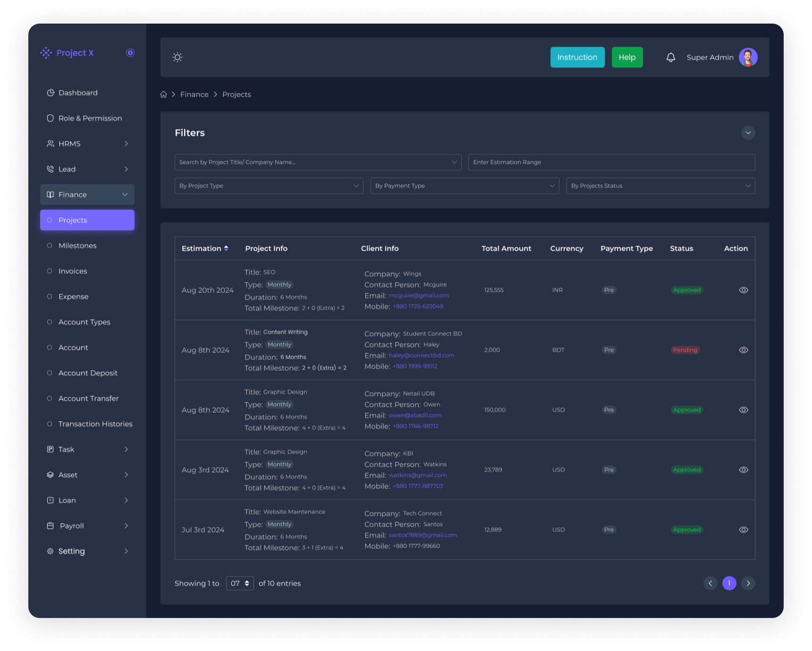Expand Setting submenu chevron
The height and width of the screenshot is (651, 812).
click(x=126, y=551)
